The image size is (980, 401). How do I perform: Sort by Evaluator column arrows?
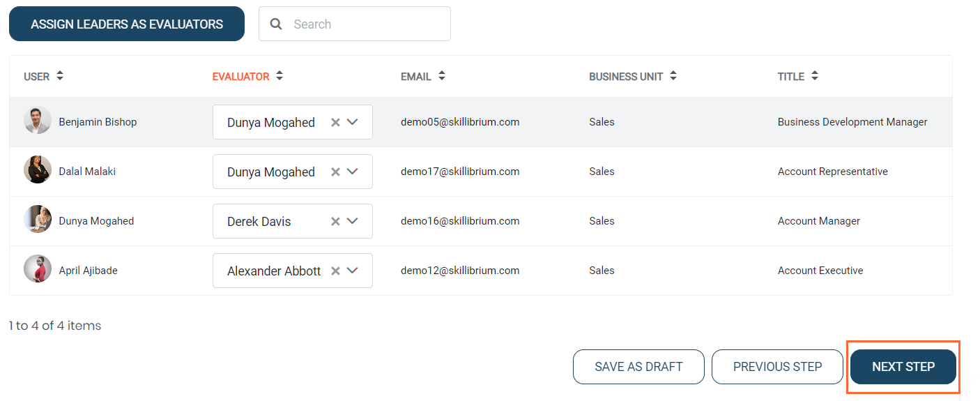coord(280,76)
